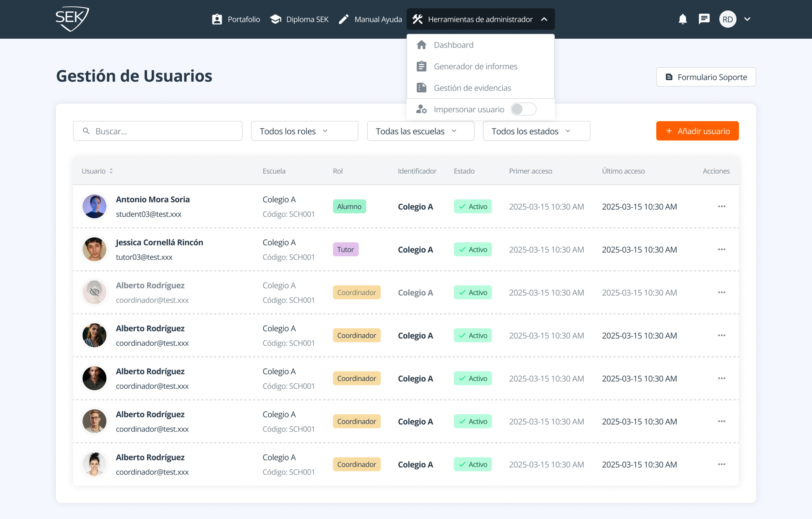Open the Todos los roles dropdown
Image resolution: width=812 pixels, height=519 pixels.
pos(304,131)
